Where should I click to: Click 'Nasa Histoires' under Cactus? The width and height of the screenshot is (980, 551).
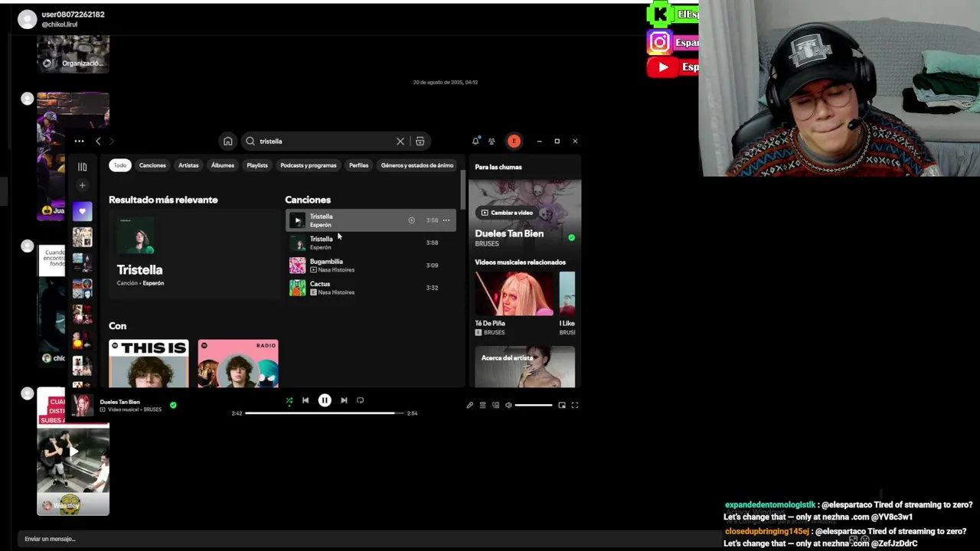[336, 292]
